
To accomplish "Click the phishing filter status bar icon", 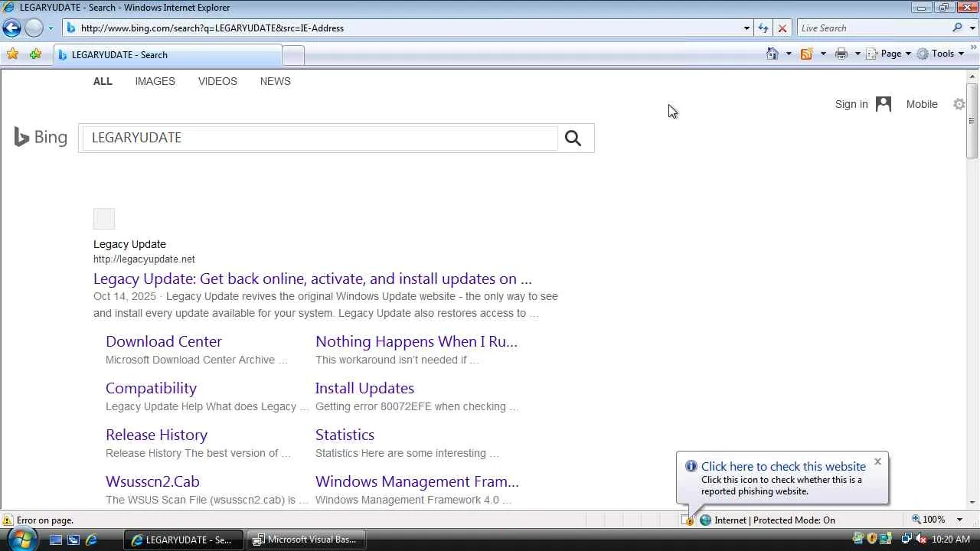I will pyautogui.click(x=688, y=520).
